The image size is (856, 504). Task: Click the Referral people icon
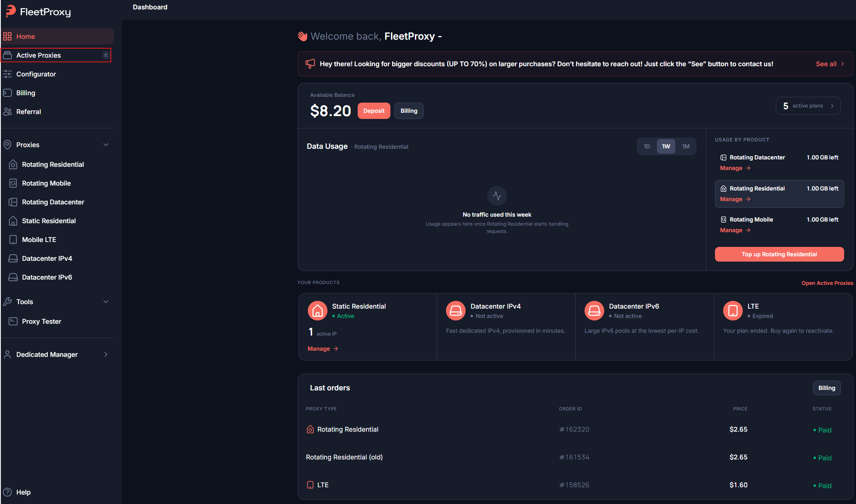coord(7,112)
